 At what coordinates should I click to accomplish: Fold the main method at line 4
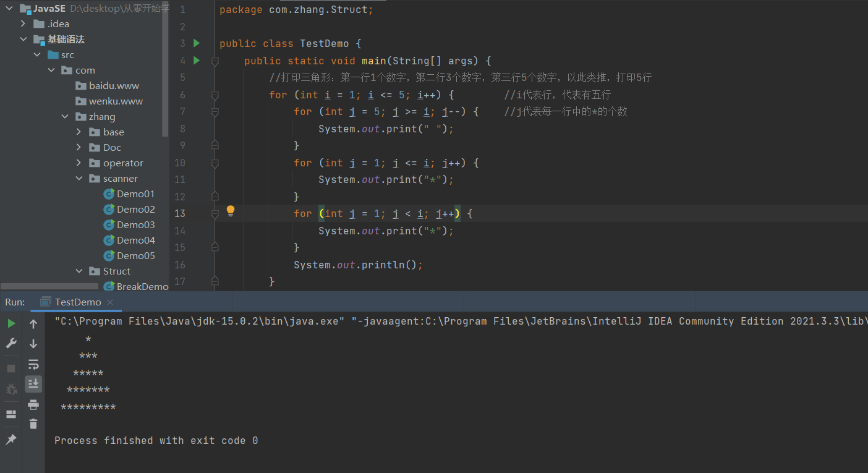click(x=215, y=61)
